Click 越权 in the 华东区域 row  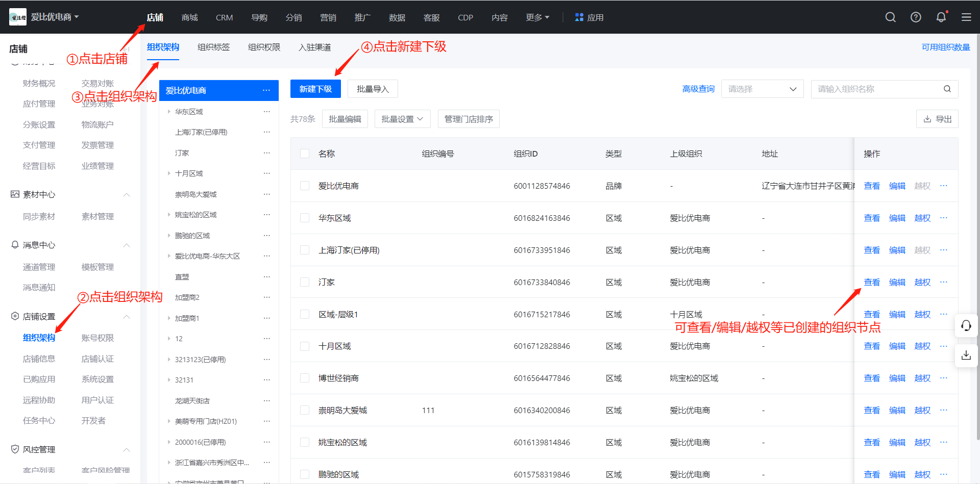[922, 218]
